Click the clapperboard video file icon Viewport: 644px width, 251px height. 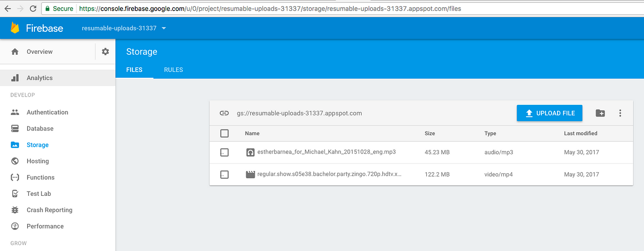pos(250,175)
